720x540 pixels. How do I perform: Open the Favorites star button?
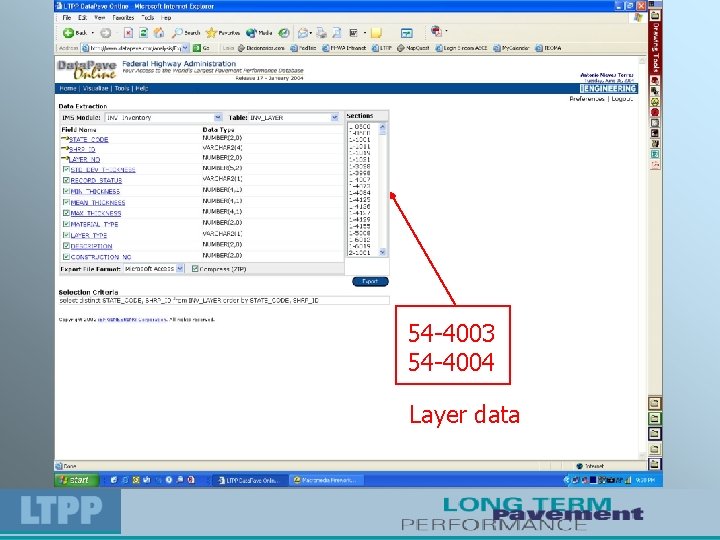point(223,33)
